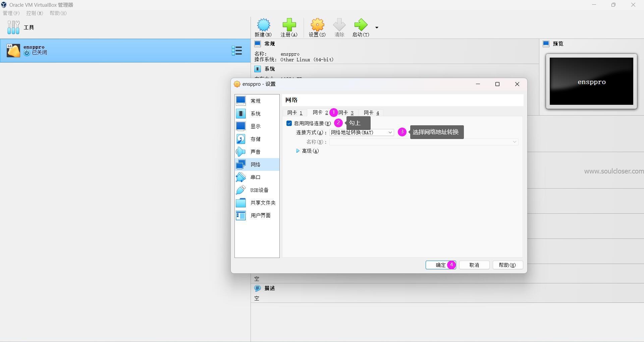This screenshot has height=342, width=644.
Task: Click the 预览 panel header icon
Action: click(546, 44)
